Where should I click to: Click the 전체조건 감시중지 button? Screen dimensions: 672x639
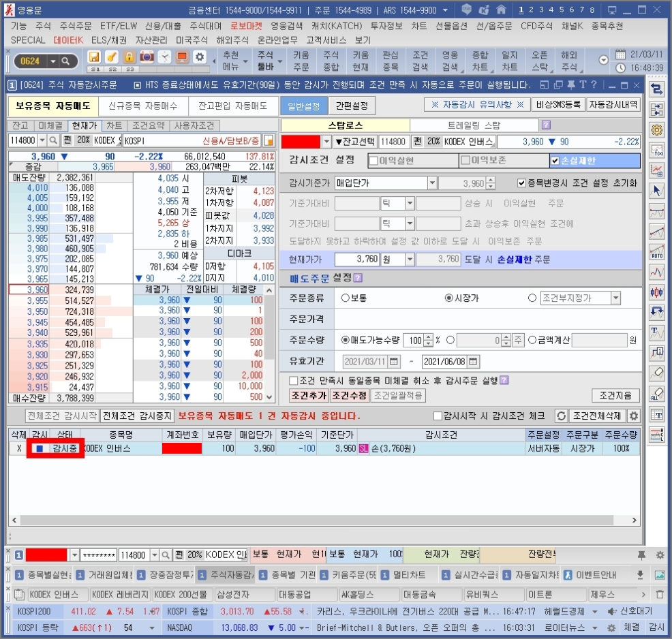137,416
